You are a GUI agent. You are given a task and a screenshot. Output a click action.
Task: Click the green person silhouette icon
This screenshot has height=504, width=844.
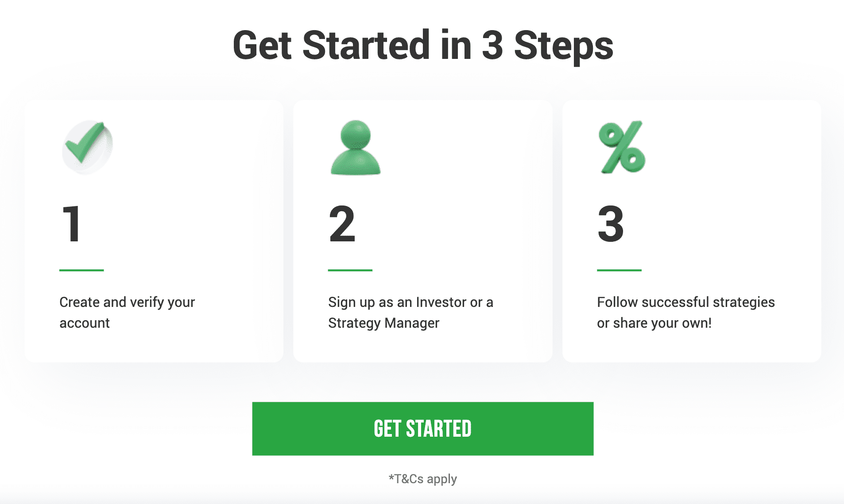pyautogui.click(x=356, y=147)
